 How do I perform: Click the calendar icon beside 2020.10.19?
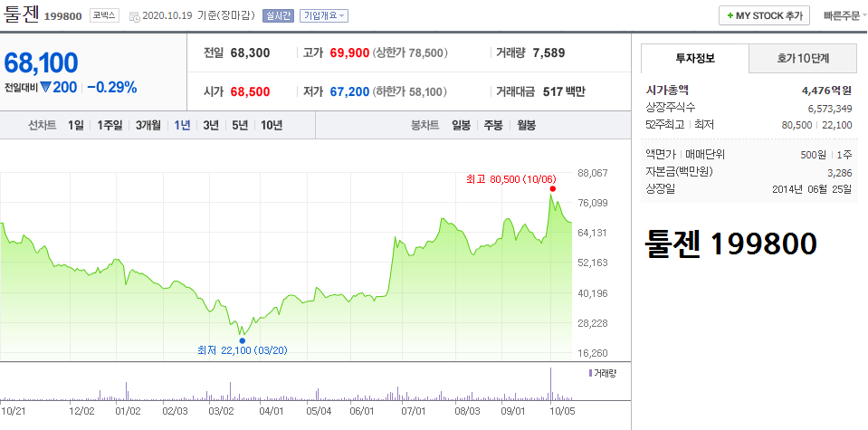pyautogui.click(x=135, y=16)
